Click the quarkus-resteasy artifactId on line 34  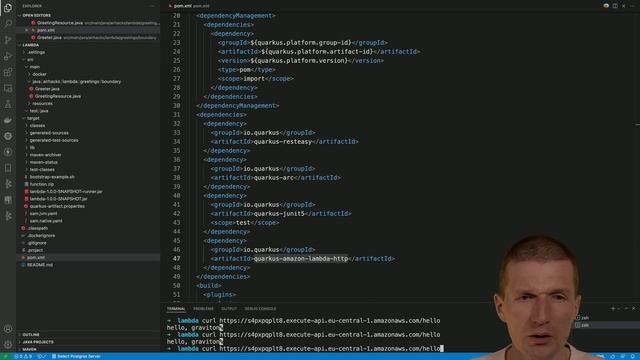coord(282,142)
